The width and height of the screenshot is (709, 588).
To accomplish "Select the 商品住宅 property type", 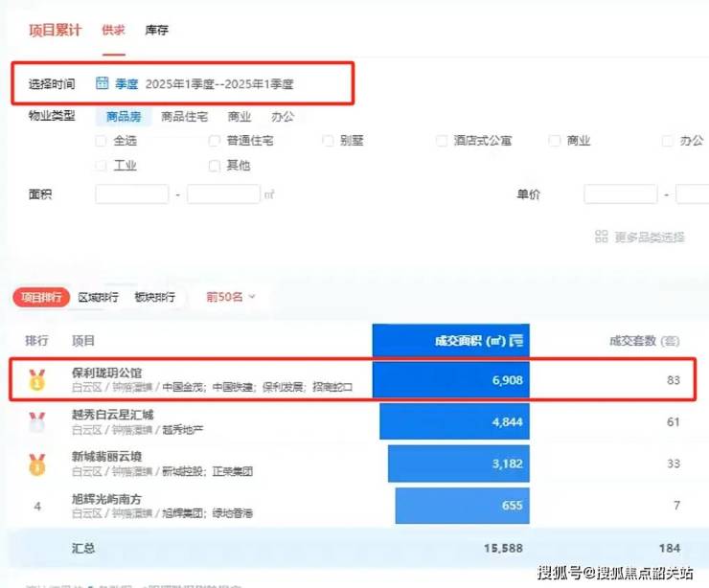I will (x=186, y=117).
